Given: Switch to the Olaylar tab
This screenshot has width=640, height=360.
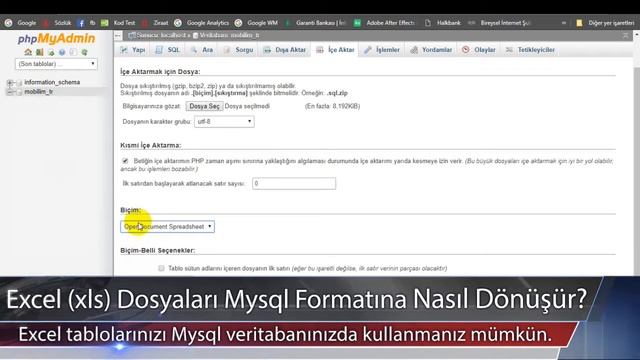Looking at the screenshot, I should click(479, 50).
